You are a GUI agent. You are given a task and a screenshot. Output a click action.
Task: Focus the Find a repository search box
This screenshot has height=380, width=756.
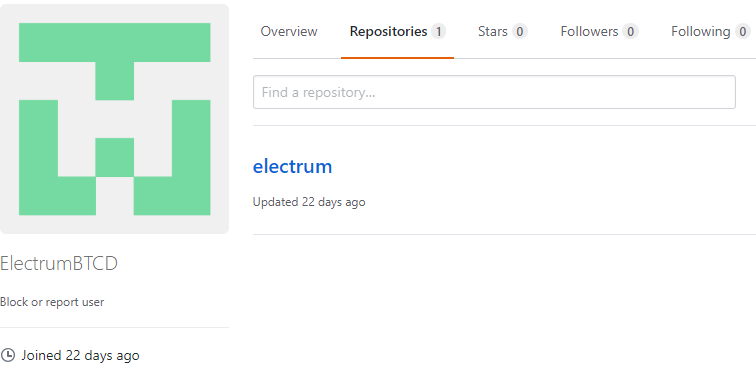494,92
